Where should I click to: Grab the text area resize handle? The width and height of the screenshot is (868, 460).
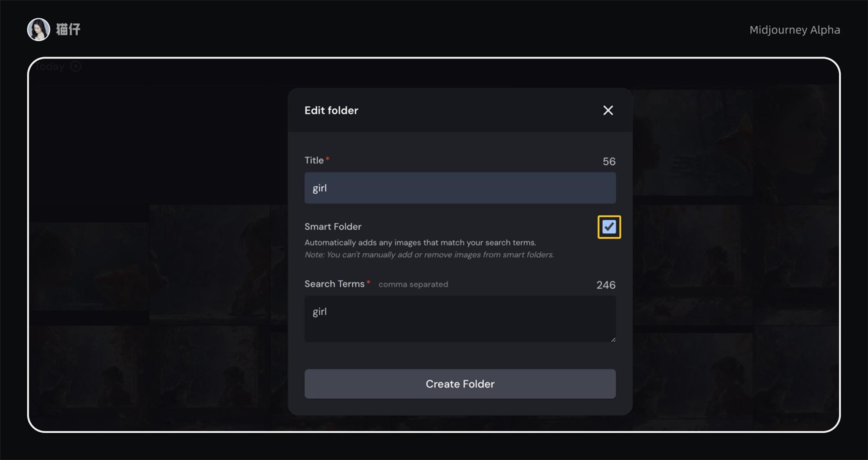pyautogui.click(x=613, y=339)
